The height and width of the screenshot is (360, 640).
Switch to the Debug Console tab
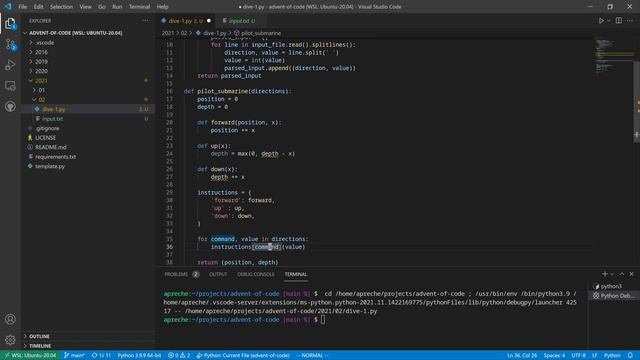click(x=256, y=274)
